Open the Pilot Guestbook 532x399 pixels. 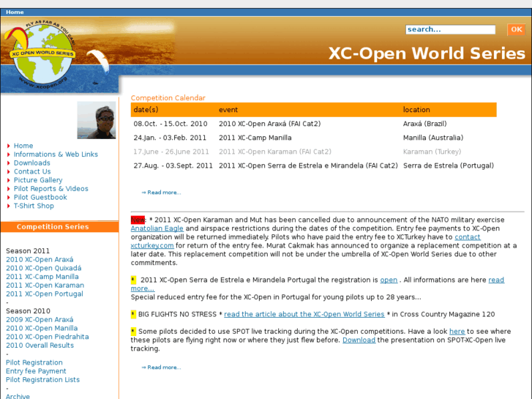[40, 197]
